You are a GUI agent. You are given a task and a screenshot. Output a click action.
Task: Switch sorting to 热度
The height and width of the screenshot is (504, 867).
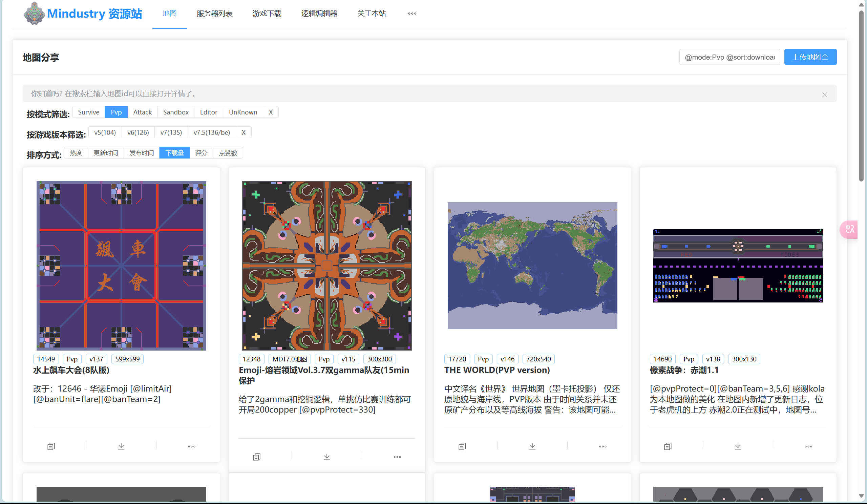[x=76, y=153]
